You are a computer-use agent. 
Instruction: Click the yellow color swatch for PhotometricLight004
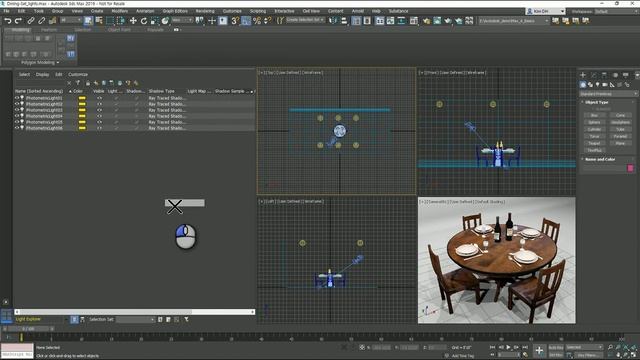pyautogui.click(x=82, y=116)
